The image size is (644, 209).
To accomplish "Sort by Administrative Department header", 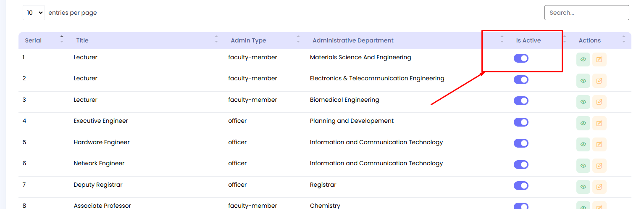I will click(353, 40).
